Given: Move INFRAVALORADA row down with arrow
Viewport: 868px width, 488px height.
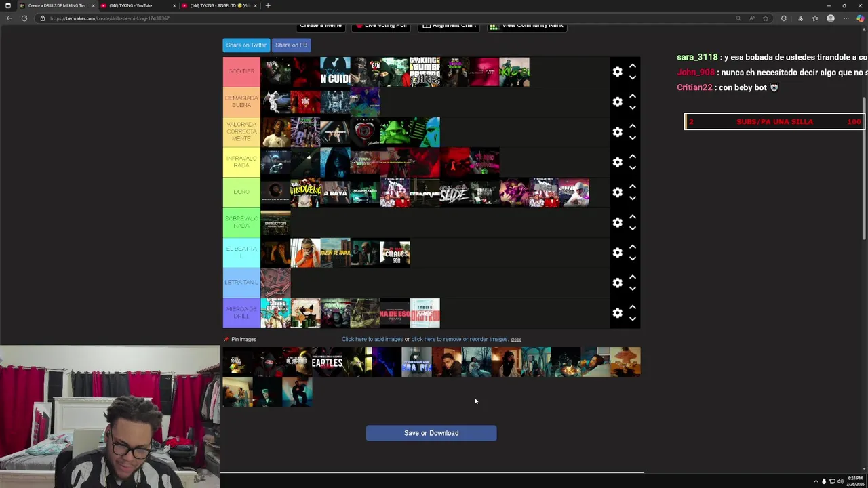Looking at the screenshot, I should [632, 167].
